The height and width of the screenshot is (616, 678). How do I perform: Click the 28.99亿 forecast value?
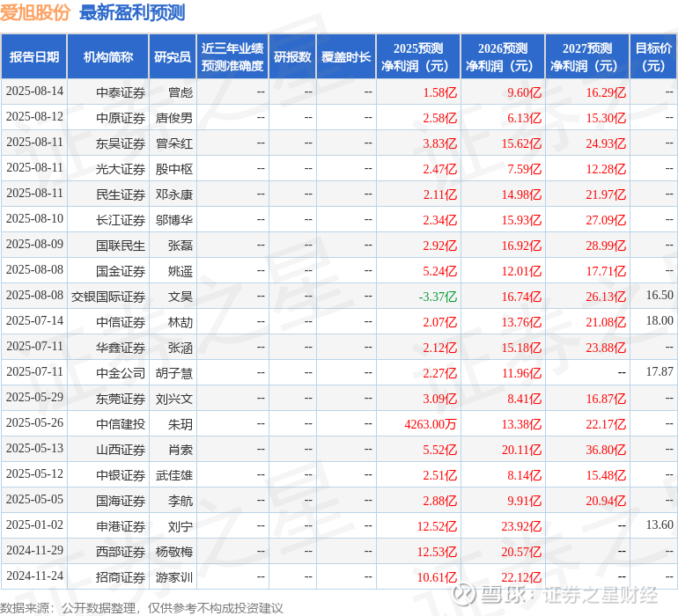click(606, 246)
